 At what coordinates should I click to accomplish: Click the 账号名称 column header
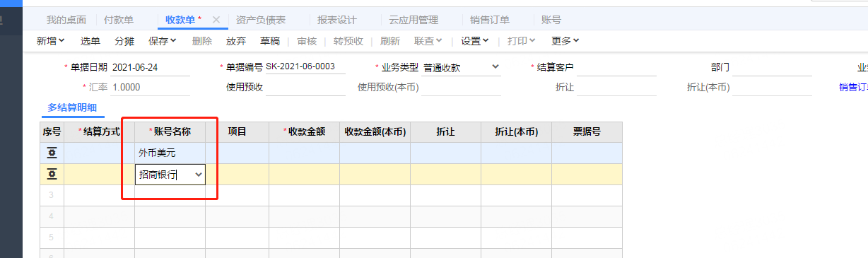[170, 132]
